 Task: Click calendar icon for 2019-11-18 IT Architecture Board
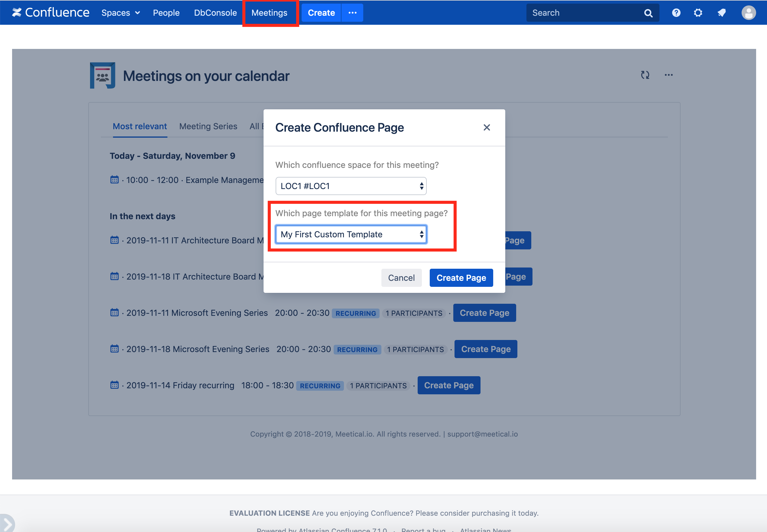click(x=115, y=276)
